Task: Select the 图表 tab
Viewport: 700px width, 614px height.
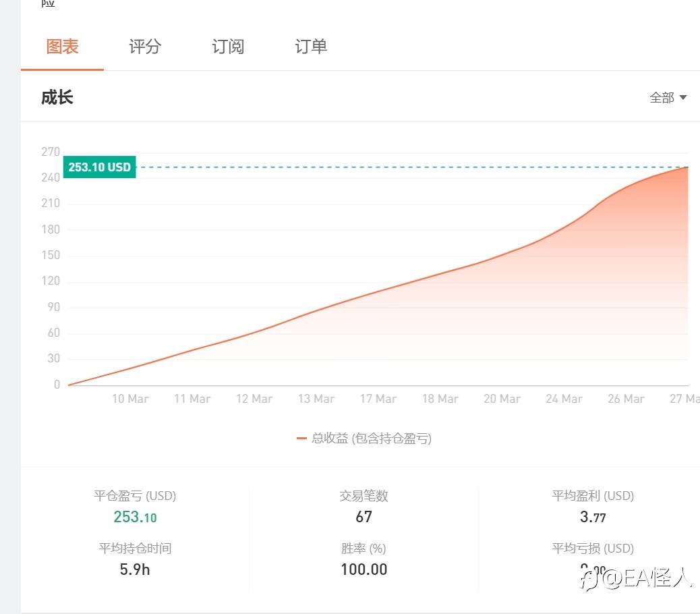Action: pyautogui.click(x=62, y=46)
